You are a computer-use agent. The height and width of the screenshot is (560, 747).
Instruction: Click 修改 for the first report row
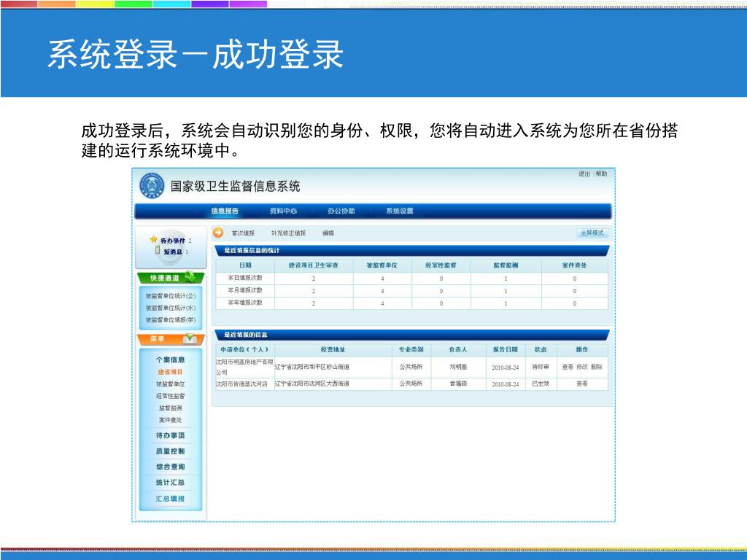coord(582,367)
